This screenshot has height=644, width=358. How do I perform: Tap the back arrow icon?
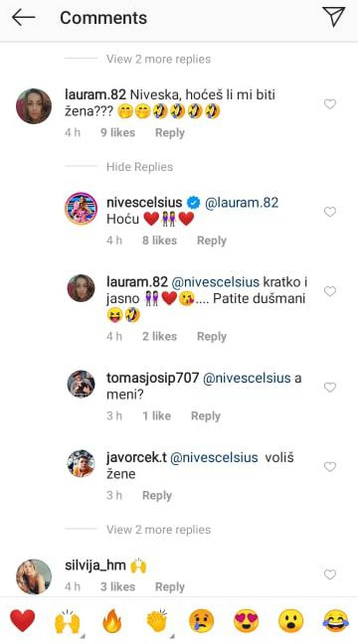23,18
